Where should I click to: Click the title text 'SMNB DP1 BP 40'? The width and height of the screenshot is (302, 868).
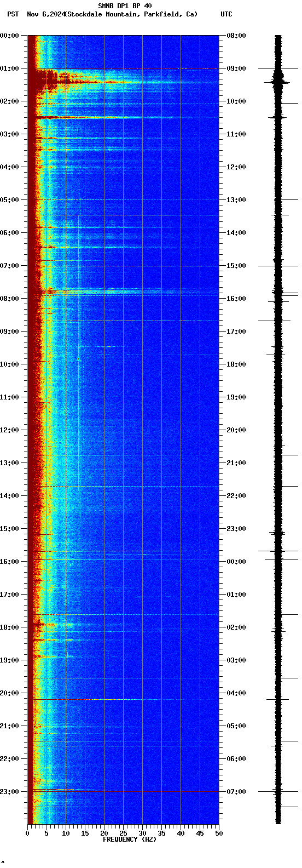pos(125,6)
